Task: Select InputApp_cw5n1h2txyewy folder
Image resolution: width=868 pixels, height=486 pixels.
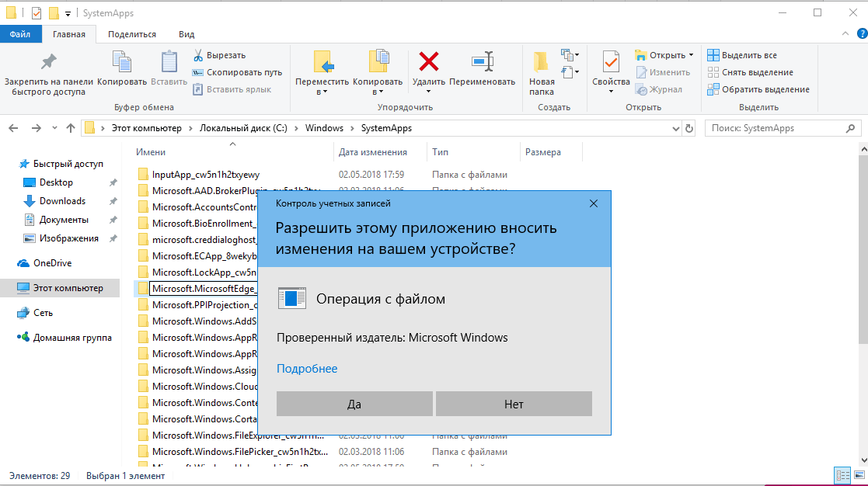Action: (x=205, y=175)
